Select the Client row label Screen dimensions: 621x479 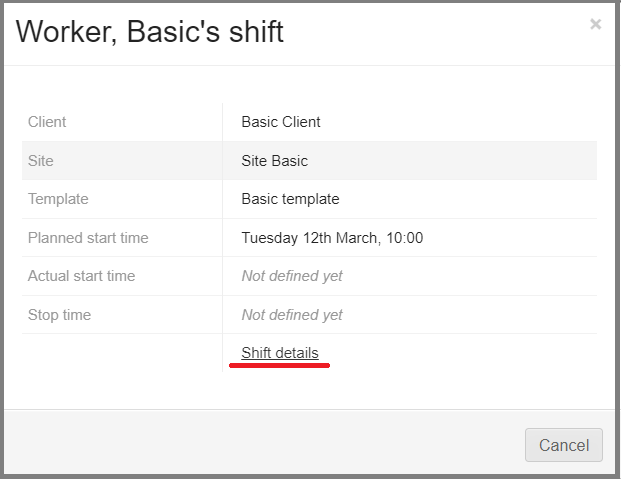[47, 122]
